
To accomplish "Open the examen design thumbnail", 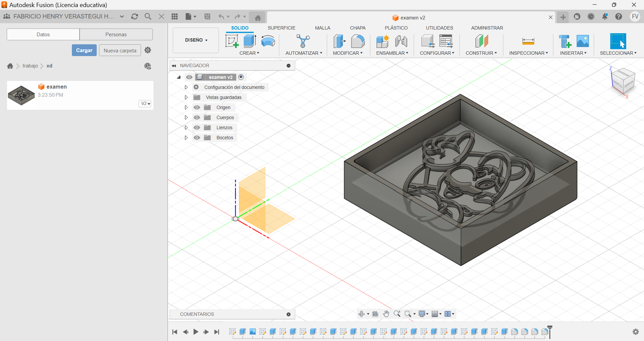I will 21,95.
